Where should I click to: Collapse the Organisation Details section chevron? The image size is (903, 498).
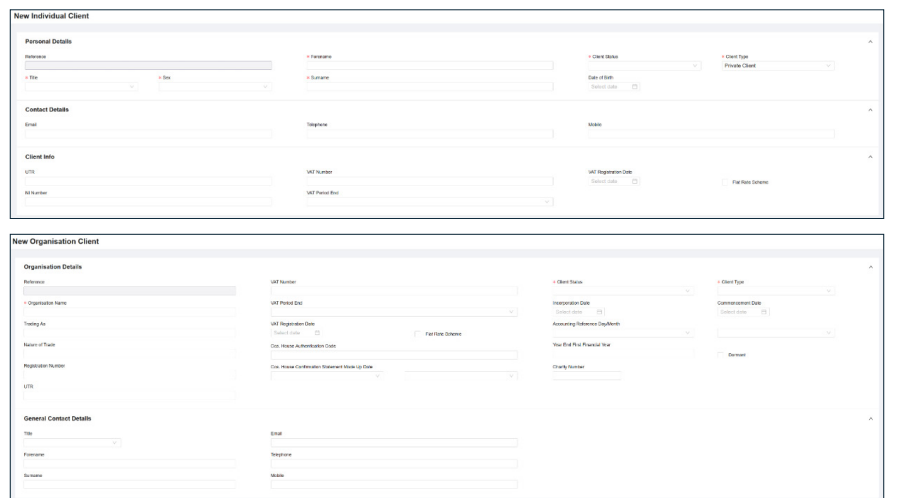870,266
